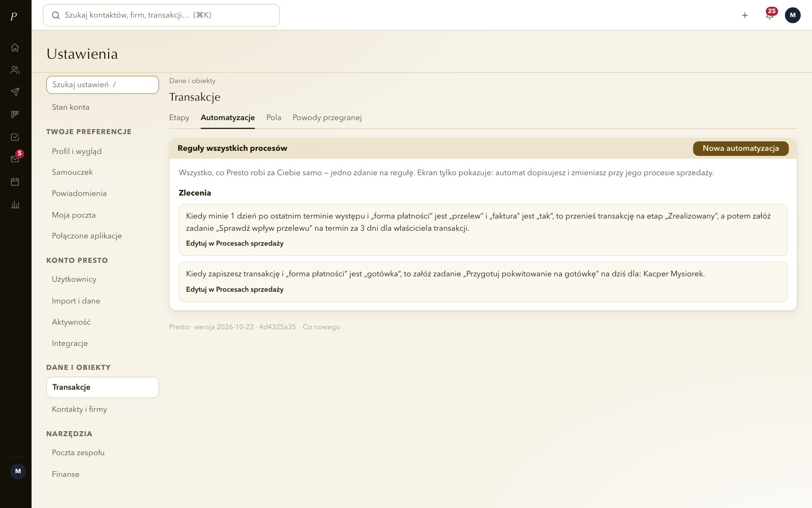812x508 pixels.
Task: Click the Nowa automatyzacja button
Action: pos(741,148)
